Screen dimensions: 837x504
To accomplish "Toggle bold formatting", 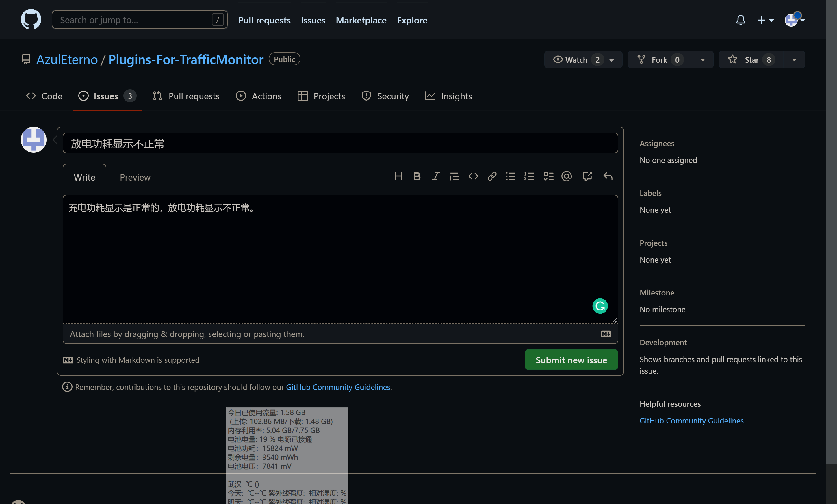I will pos(417,176).
